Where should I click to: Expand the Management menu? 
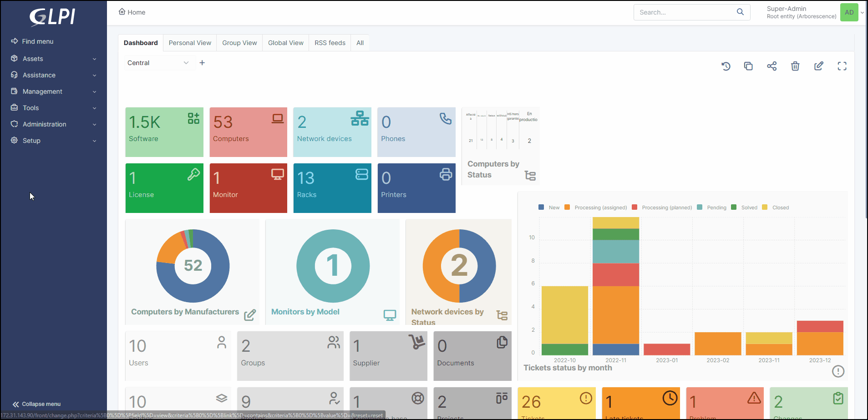(x=54, y=91)
